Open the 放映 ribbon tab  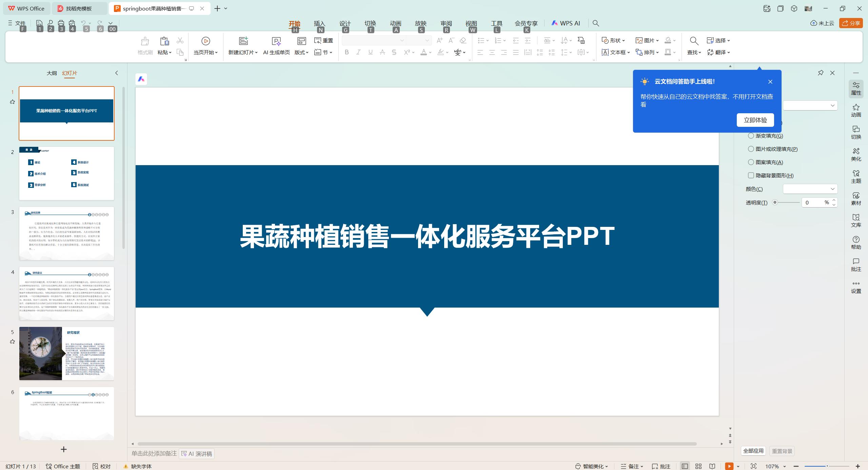[420, 23]
